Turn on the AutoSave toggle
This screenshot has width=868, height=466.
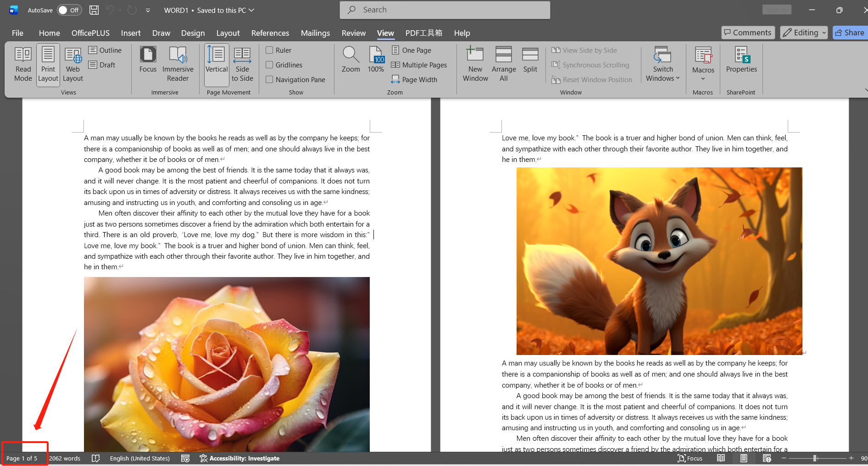click(x=69, y=10)
